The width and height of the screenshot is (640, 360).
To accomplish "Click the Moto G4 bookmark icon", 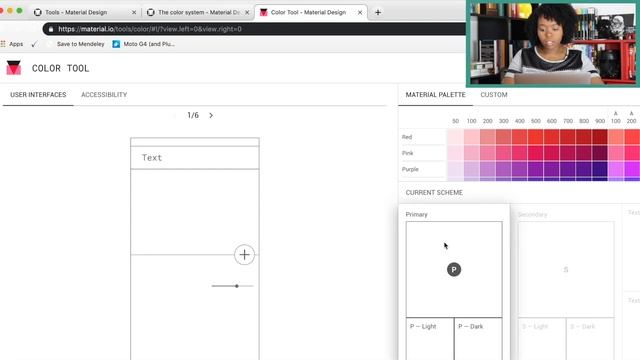I will pyautogui.click(x=116, y=44).
